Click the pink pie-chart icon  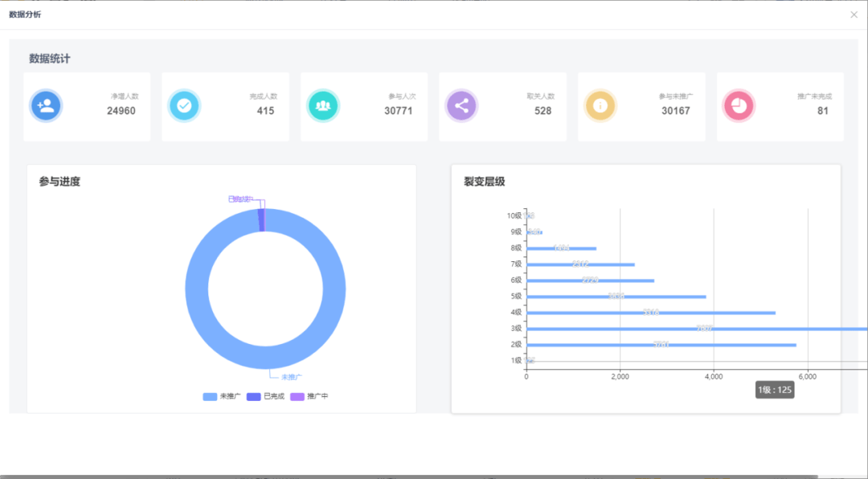pos(739,106)
